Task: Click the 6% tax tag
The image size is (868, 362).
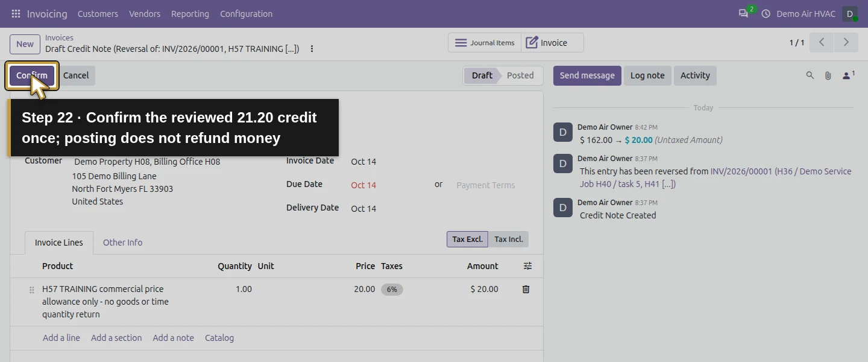Action: pyautogui.click(x=392, y=290)
